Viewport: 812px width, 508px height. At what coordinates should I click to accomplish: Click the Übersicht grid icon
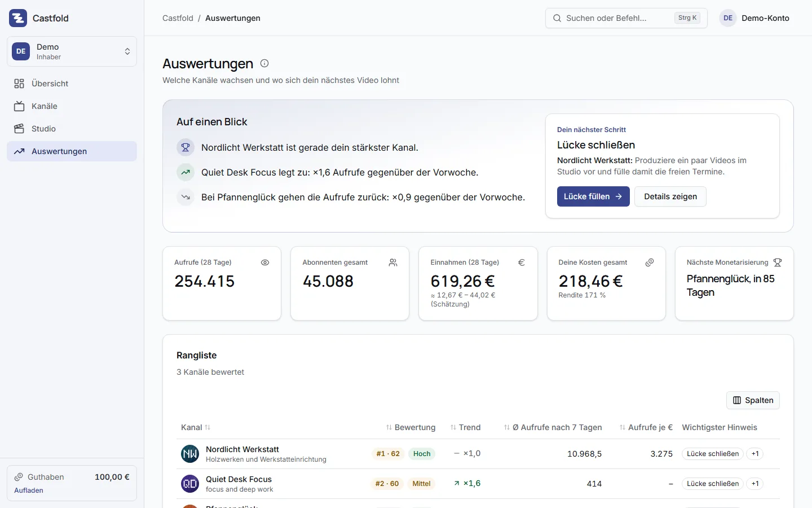19,84
